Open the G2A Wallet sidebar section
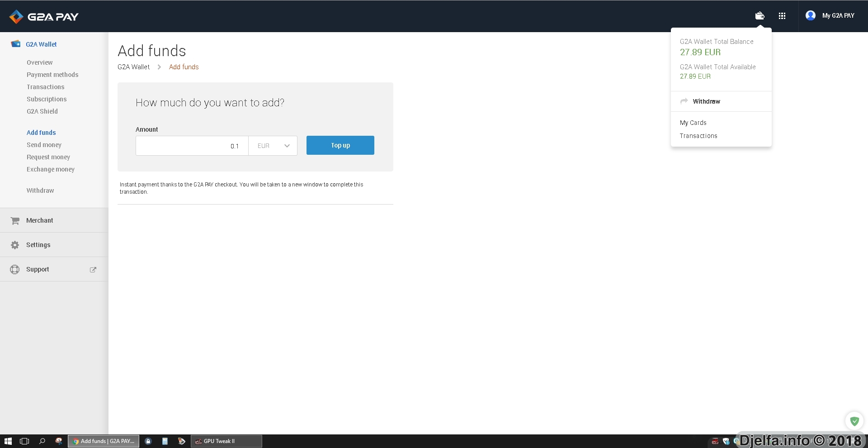Image resolution: width=868 pixels, height=448 pixels. point(41,44)
